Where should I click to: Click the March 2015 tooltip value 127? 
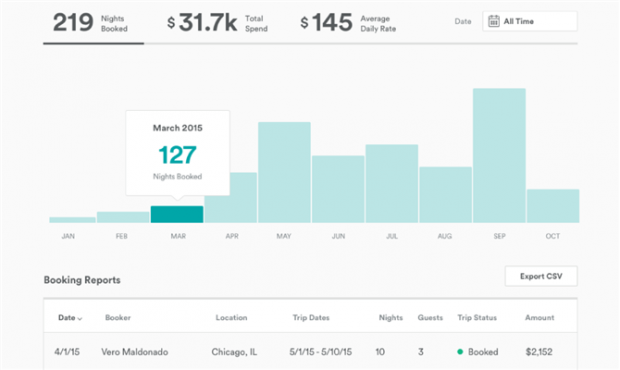178,155
